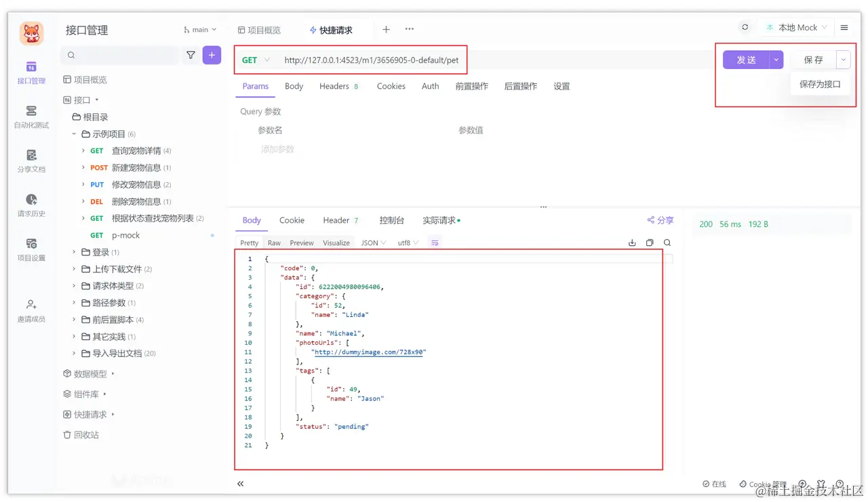
Task: Open the main branch selector
Action: 200,30
